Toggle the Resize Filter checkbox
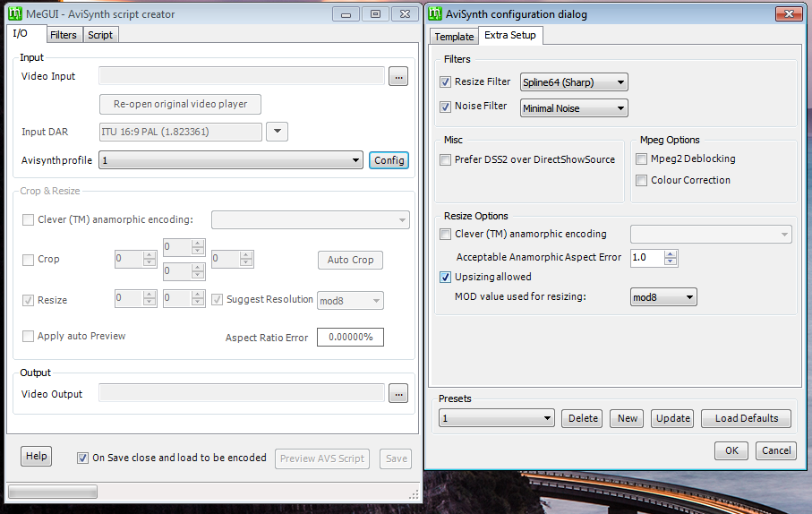The width and height of the screenshot is (812, 514). (445, 81)
